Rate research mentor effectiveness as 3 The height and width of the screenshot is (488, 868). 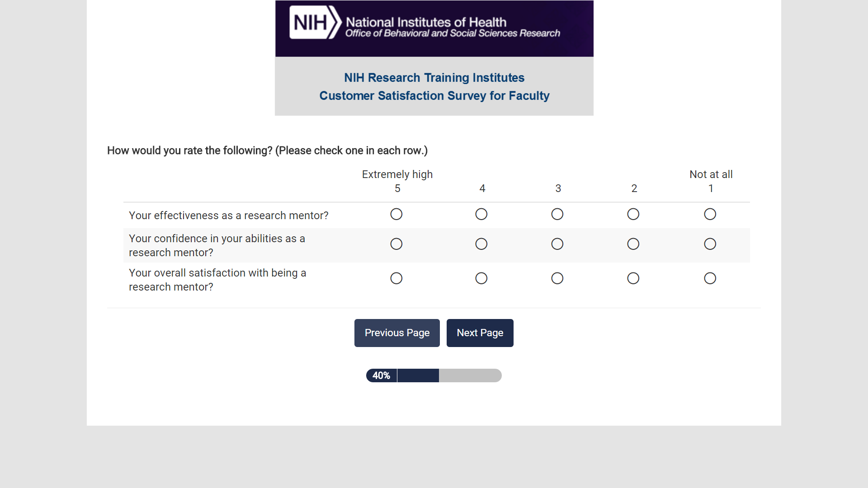[x=557, y=214]
